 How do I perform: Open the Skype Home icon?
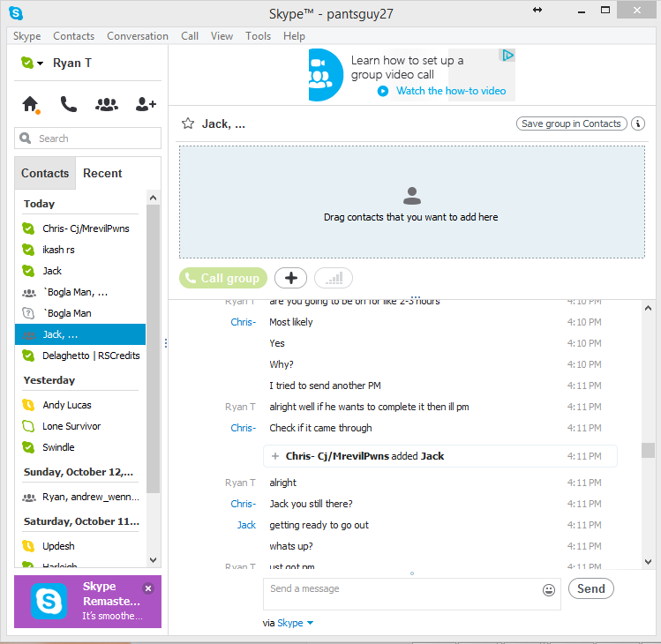(x=30, y=104)
